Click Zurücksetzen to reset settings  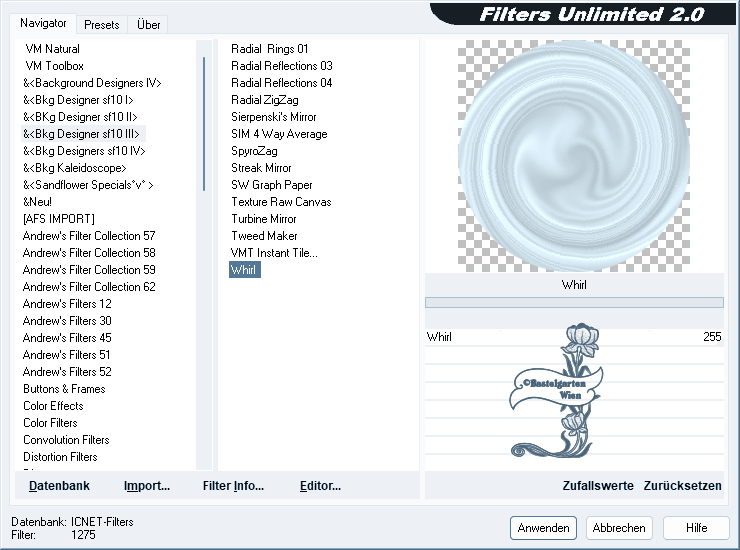[682, 486]
